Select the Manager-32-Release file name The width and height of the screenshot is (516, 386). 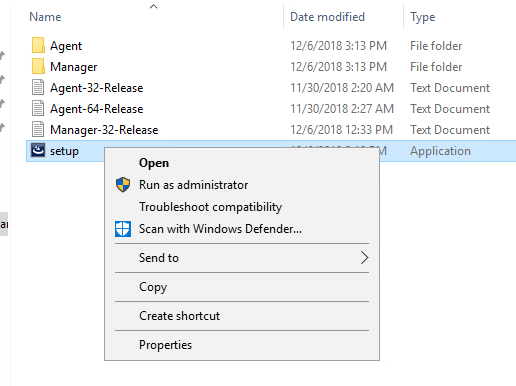104,130
